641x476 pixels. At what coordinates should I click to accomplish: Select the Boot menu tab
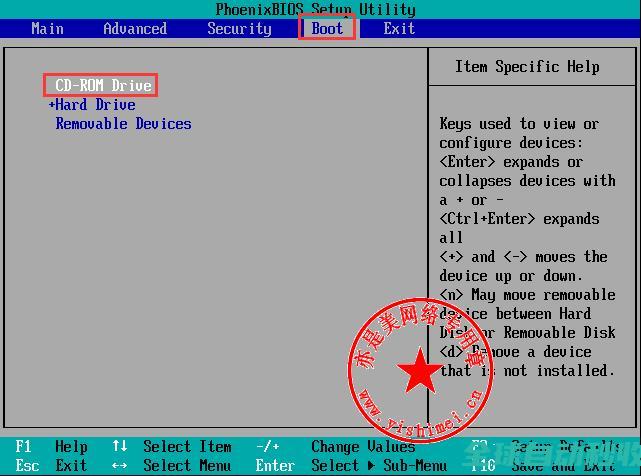[327, 28]
